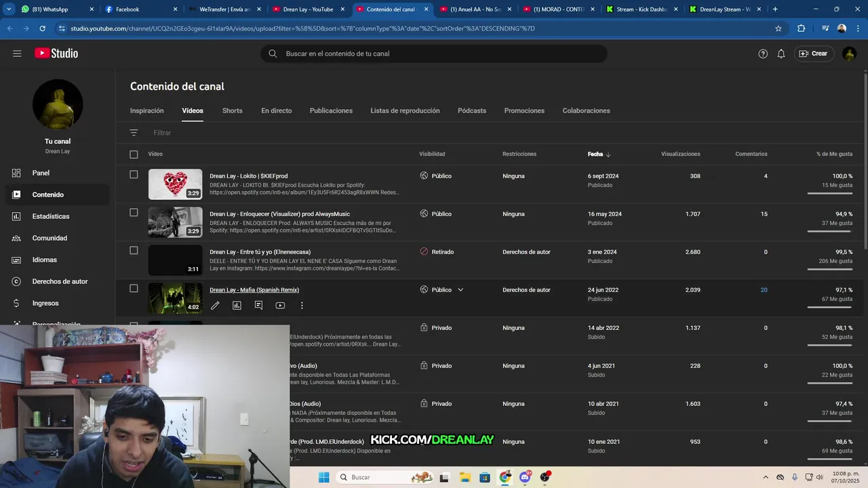Screen dimensions: 868x488
Task: Switch to the Publicaciones tab
Action: pyautogui.click(x=331, y=110)
